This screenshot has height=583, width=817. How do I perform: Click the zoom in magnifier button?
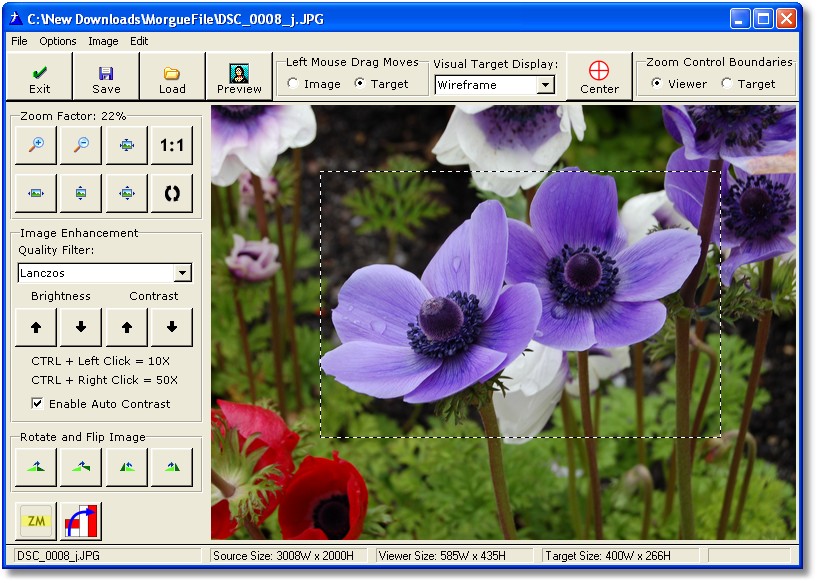(36, 145)
